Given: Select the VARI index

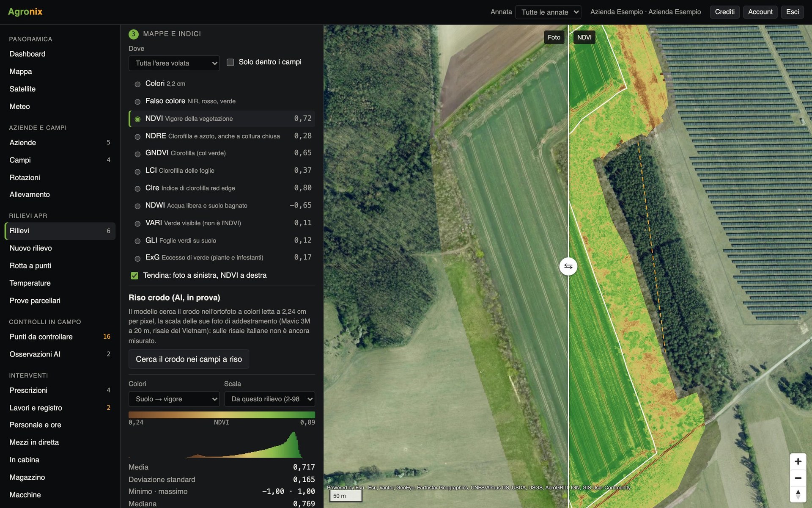Looking at the screenshot, I should (137, 224).
